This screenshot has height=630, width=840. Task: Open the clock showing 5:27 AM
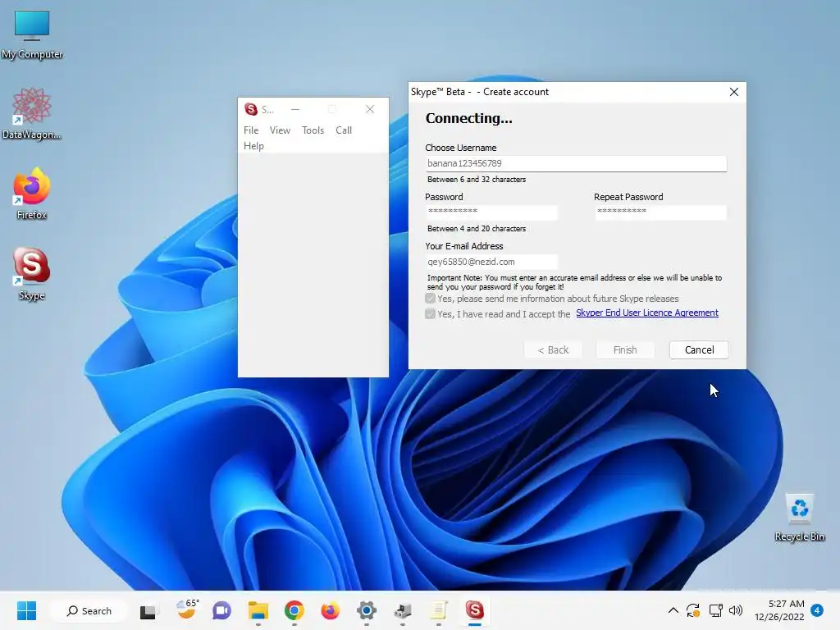coord(779,610)
